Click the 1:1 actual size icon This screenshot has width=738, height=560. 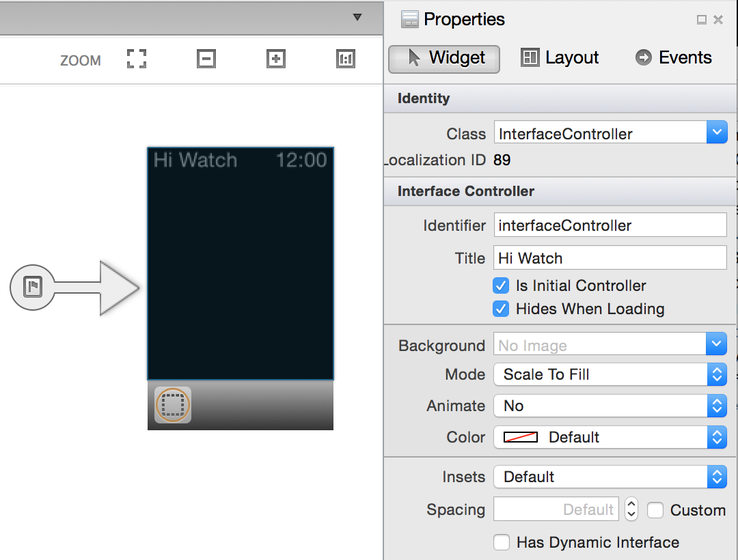click(x=346, y=59)
